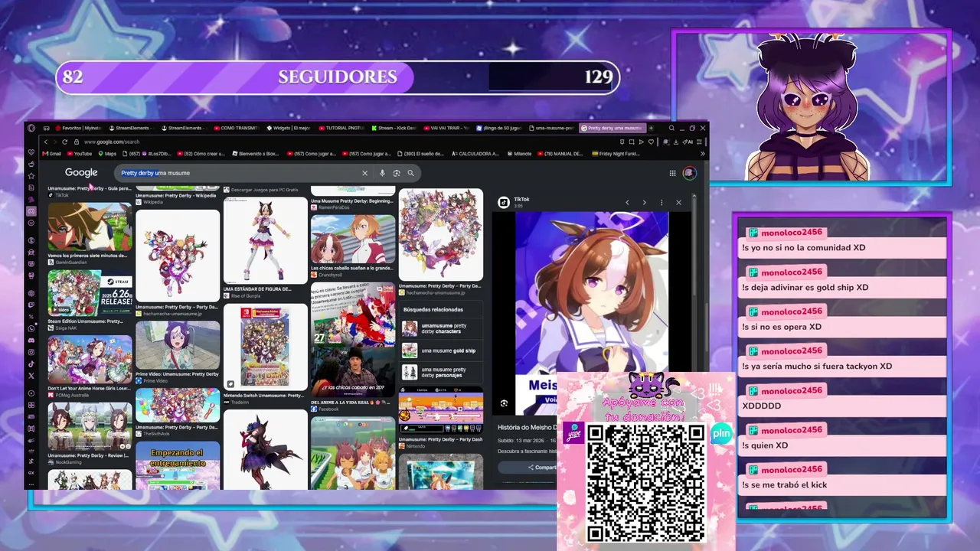Click the followers goal progress bar
The width and height of the screenshot is (980, 551).
[x=338, y=77]
